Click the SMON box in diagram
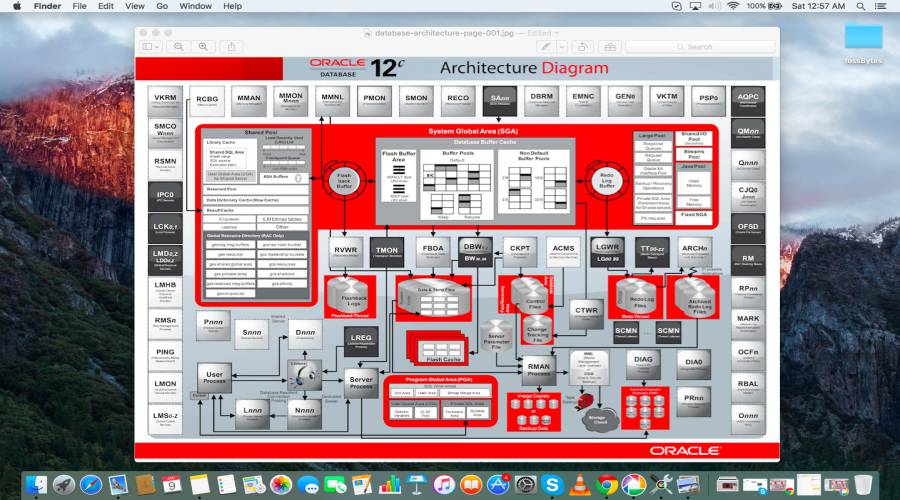Viewport: 900px width, 500px height. coord(416,101)
